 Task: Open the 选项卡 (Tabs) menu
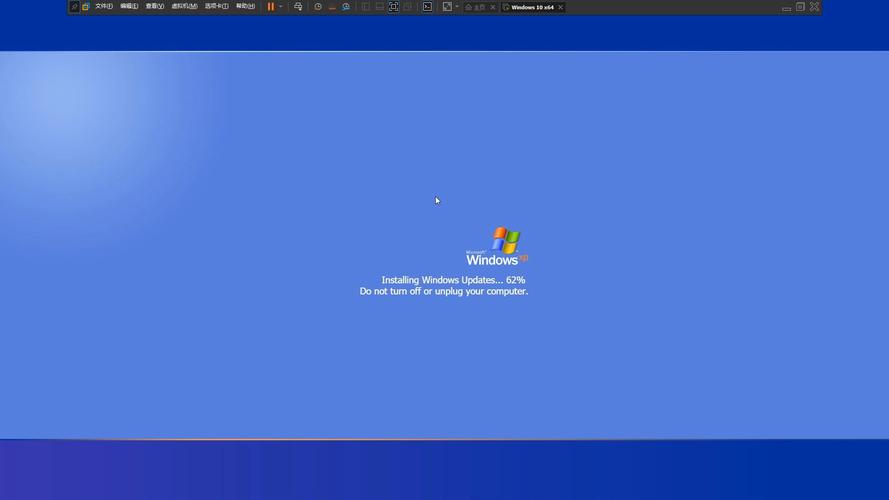tap(217, 6)
